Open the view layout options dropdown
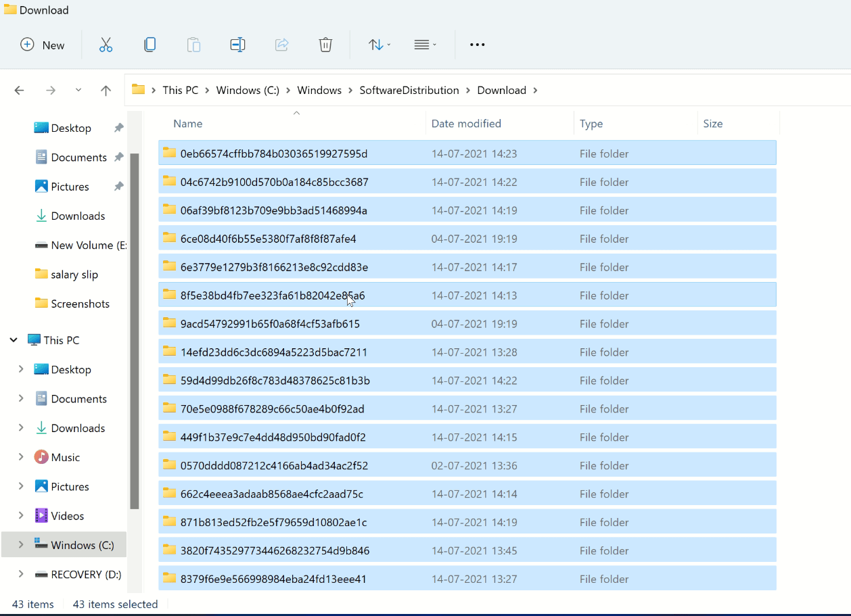Viewport: 851px width, 616px height. tap(425, 45)
